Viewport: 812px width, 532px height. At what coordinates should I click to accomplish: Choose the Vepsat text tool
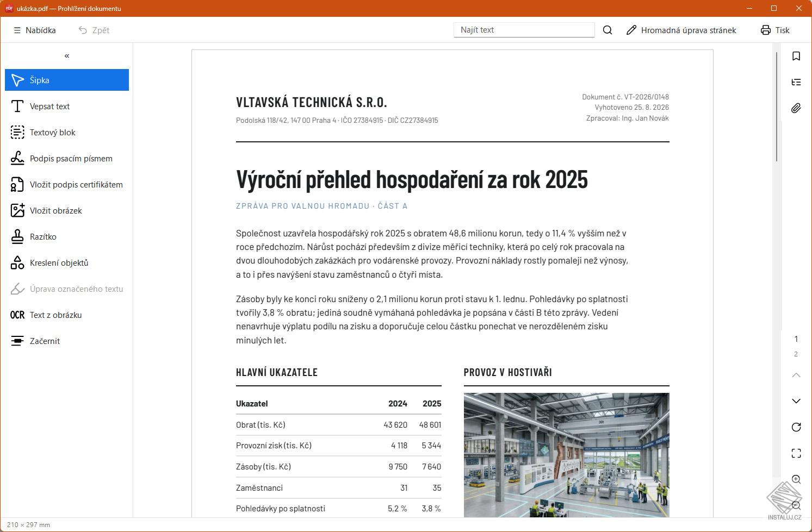click(x=67, y=106)
